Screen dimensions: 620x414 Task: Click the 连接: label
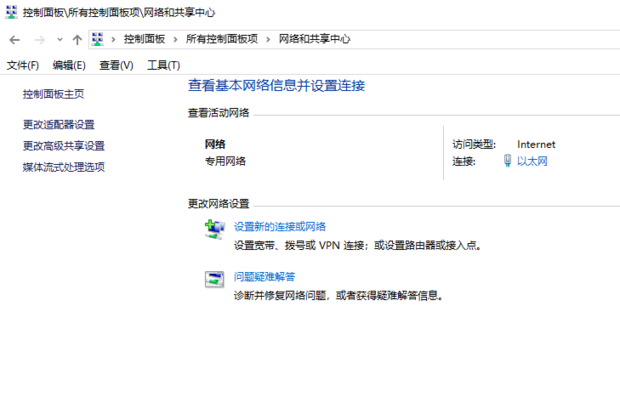pos(464,161)
